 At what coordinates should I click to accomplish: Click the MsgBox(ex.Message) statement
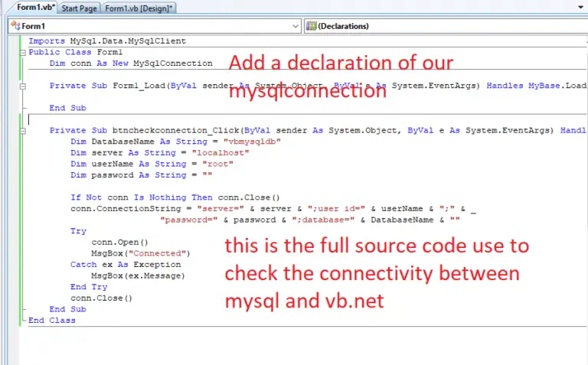click(138, 275)
